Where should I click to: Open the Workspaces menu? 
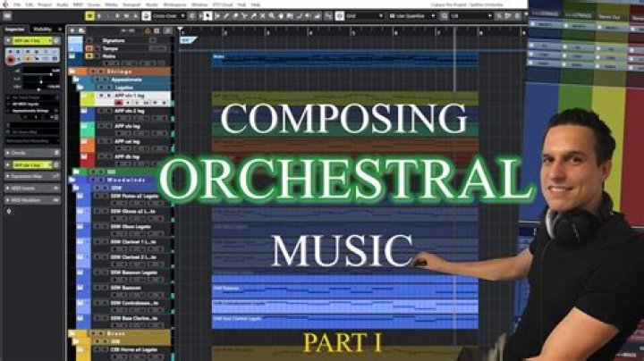(x=174, y=4)
